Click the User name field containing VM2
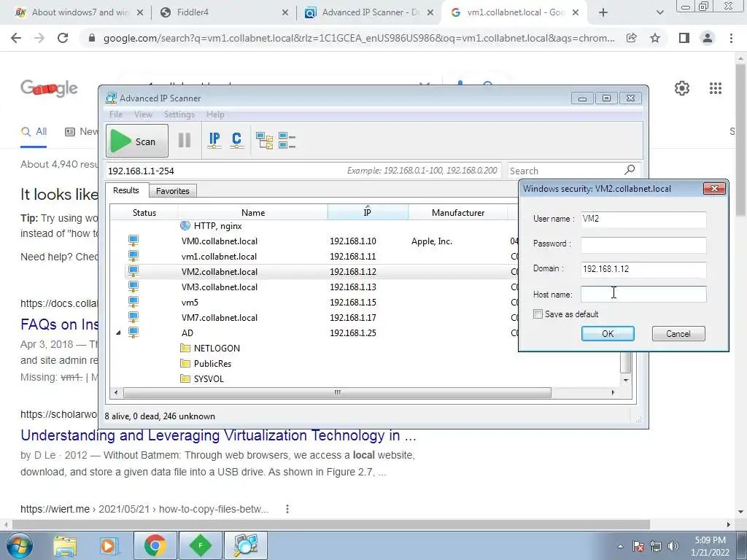 [x=643, y=219]
